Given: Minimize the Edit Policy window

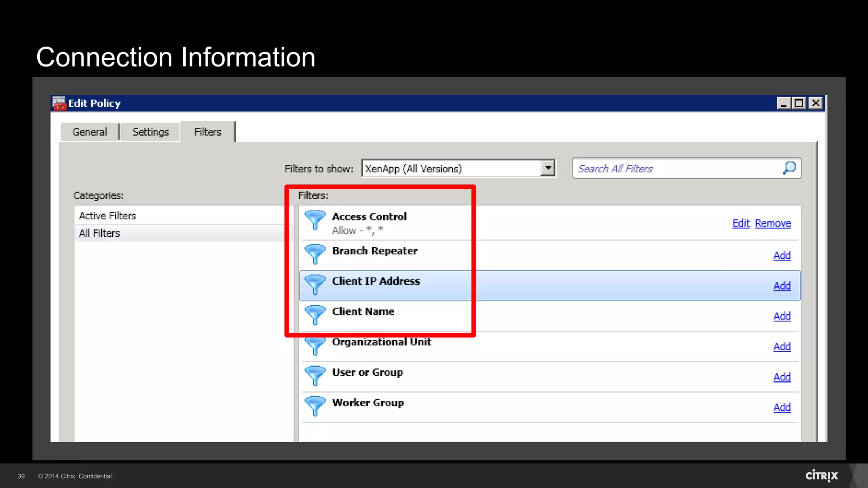Looking at the screenshot, I should point(784,103).
